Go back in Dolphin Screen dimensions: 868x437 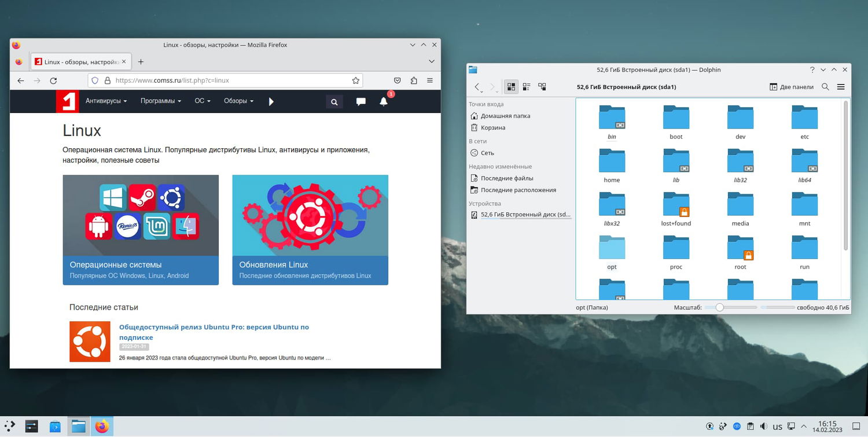477,87
